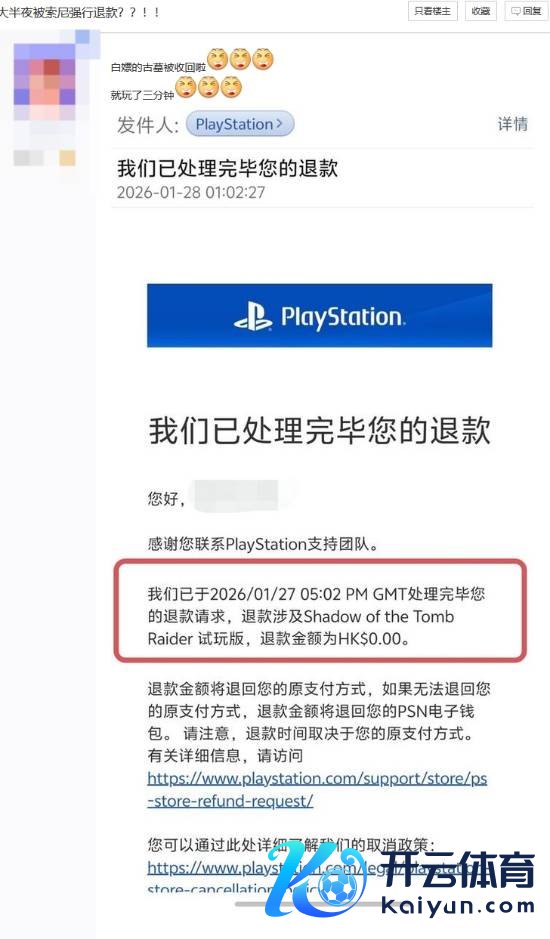Open the ps-store-refund-request support link
This screenshot has width=550, height=939.
pyautogui.click(x=317, y=789)
